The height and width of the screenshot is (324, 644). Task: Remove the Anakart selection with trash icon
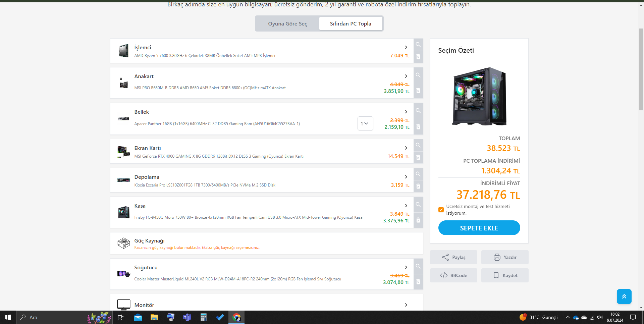click(418, 91)
